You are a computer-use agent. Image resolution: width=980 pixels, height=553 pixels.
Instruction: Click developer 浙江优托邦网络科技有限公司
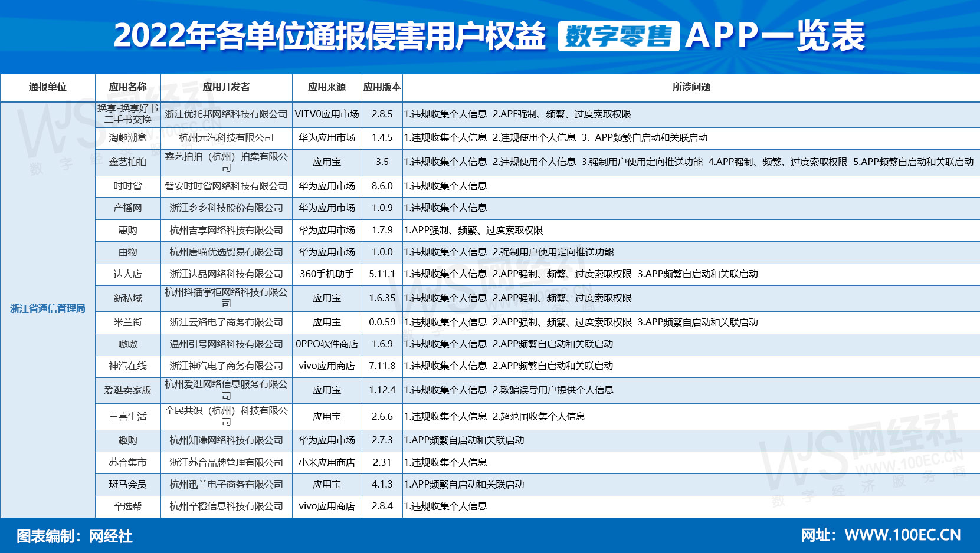pyautogui.click(x=227, y=114)
